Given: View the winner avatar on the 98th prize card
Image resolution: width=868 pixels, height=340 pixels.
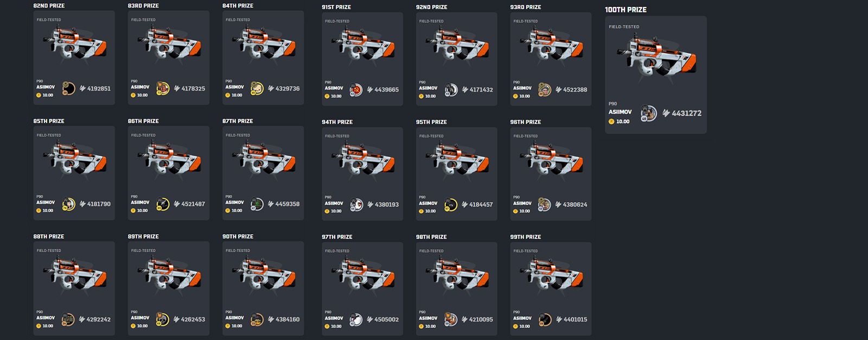Looking at the screenshot, I should tap(450, 319).
